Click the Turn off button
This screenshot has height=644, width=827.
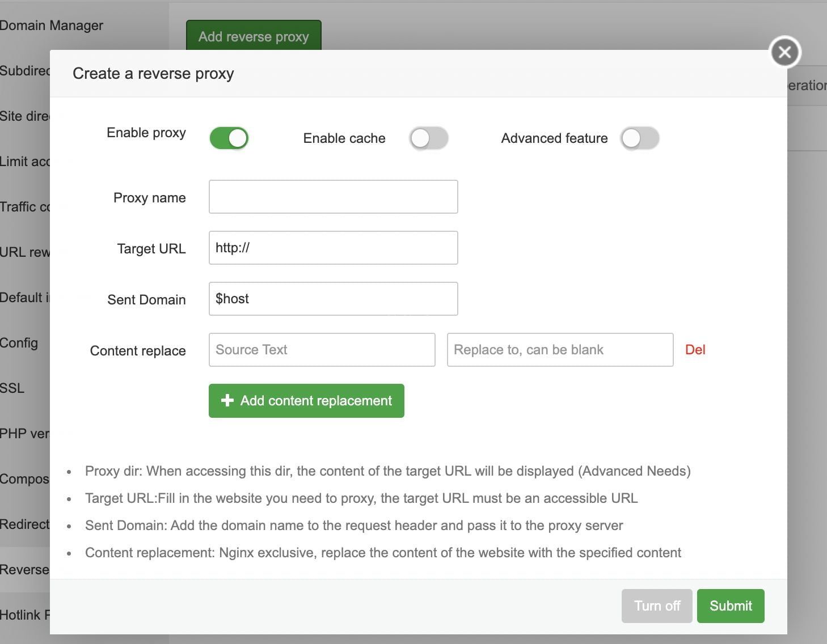[657, 606]
